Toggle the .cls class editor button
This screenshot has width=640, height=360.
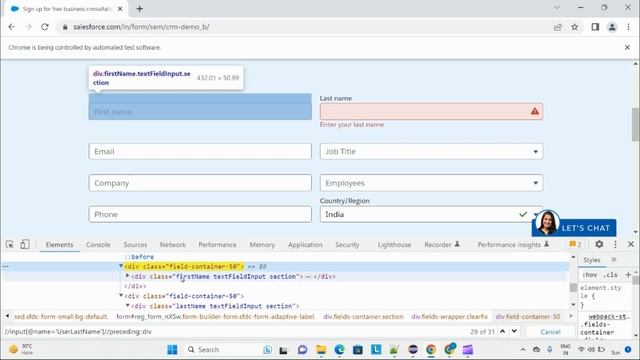tap(611, 275)
